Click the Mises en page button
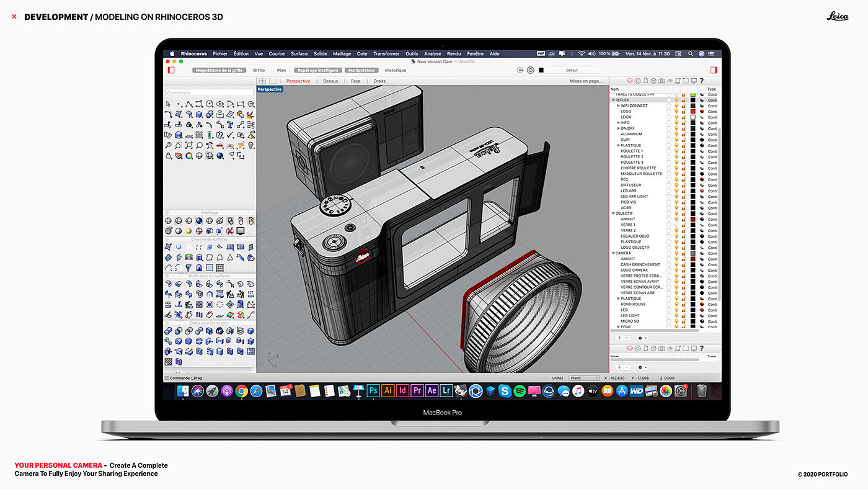Screen dimensions: 868x489 pos(586,81)
